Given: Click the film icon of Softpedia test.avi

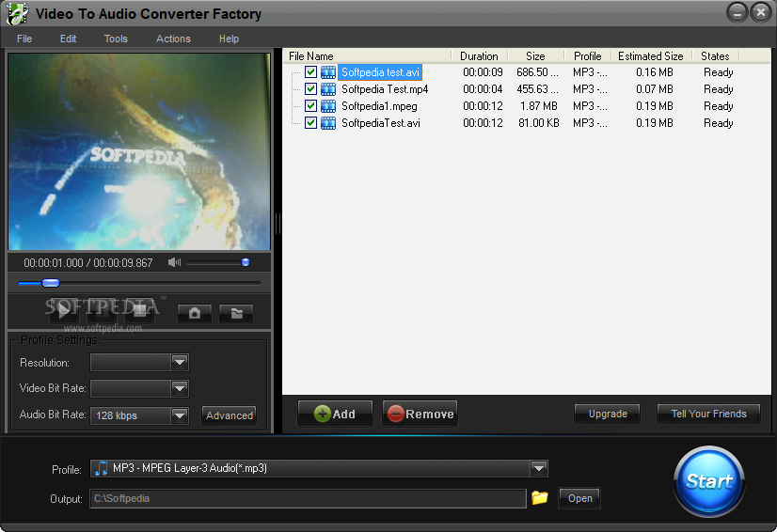Looking at the screenshot, I should pyautogui.click(x=328, y=72).
